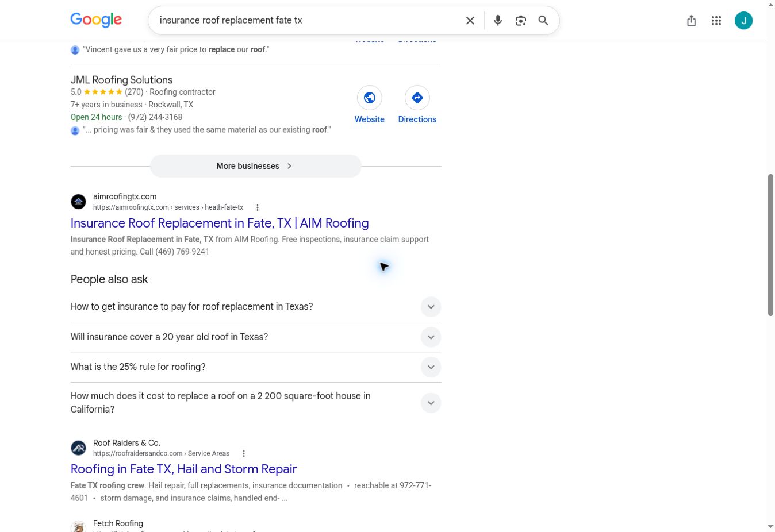The image size is (775, 532).
Task: Click the roofraidersandco.com URL breadcrumb
Action: tap(161, 453)
